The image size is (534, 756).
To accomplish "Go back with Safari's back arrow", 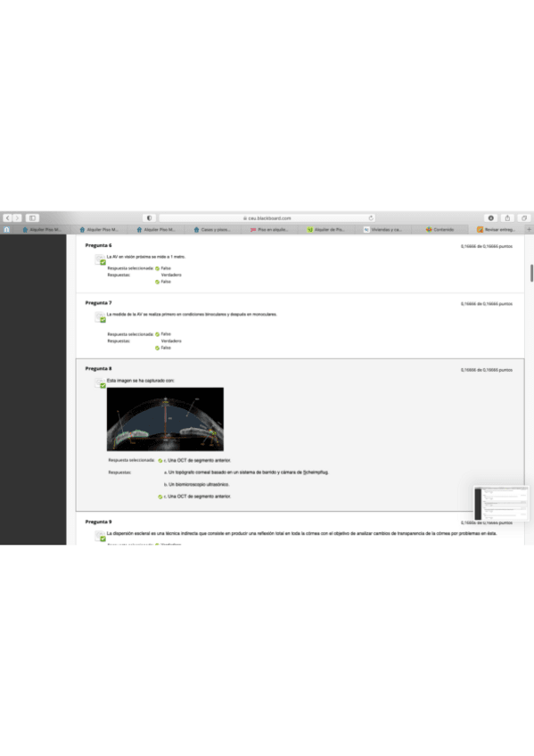I will tap(8, 218).
